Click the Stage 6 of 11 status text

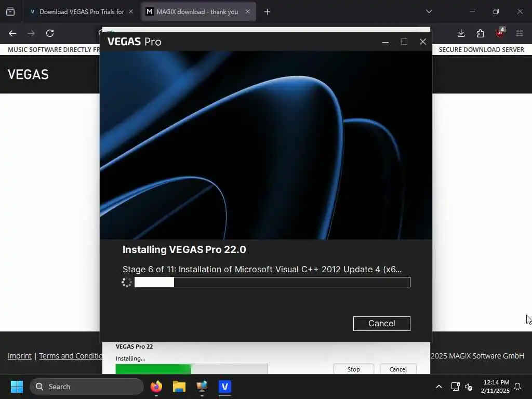tap(262, 269)
